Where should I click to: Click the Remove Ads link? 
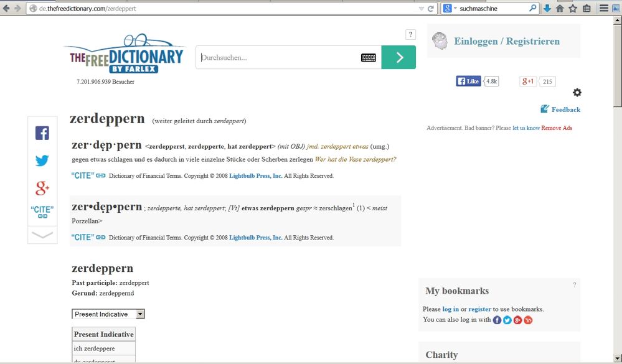click(556, 128)
